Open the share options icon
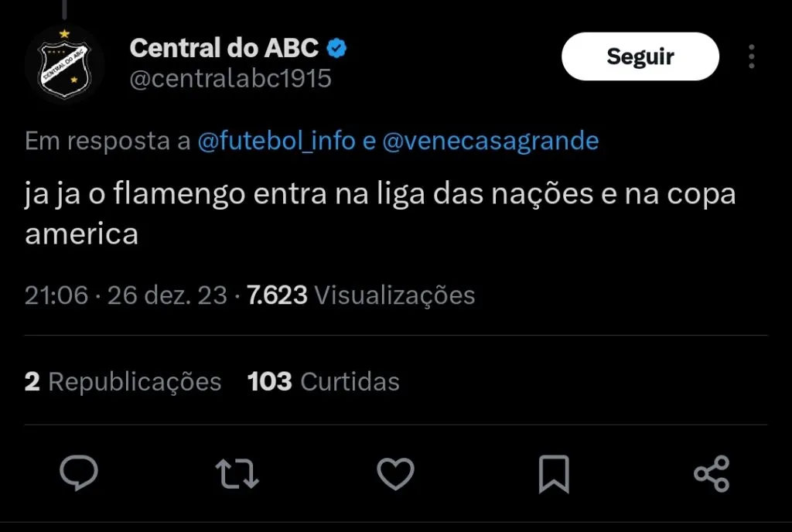 click(x=712, y=473)
